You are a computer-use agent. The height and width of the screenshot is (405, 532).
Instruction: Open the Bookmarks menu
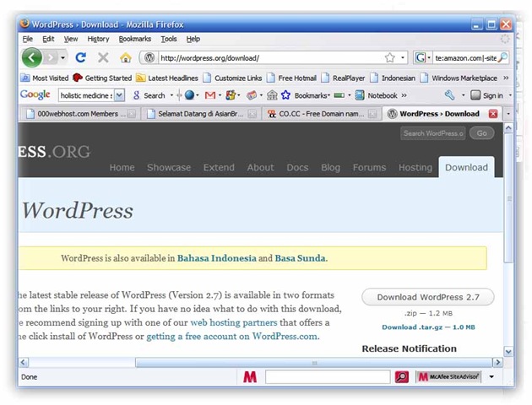(x=135, y=39)
